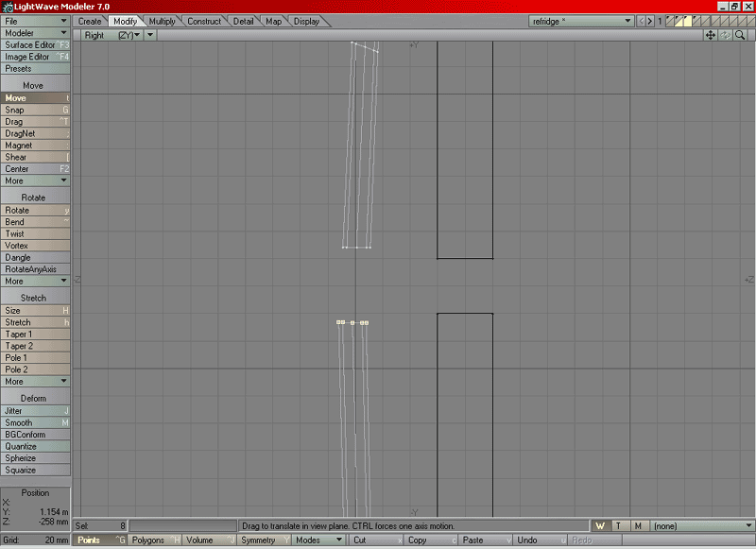Open the Modes dropdown
This screenshot has height=549, width=756.
pyautogui.click(x=318, y=540)
